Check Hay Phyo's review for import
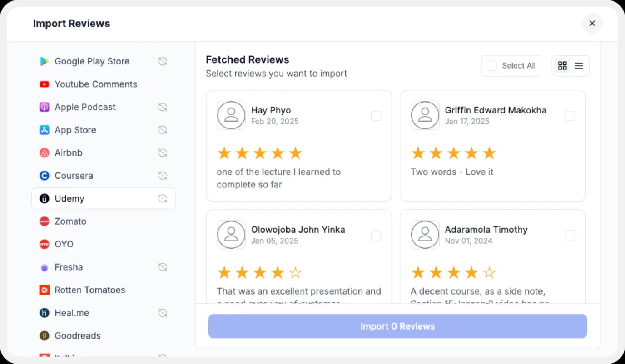 click(376, 116)
